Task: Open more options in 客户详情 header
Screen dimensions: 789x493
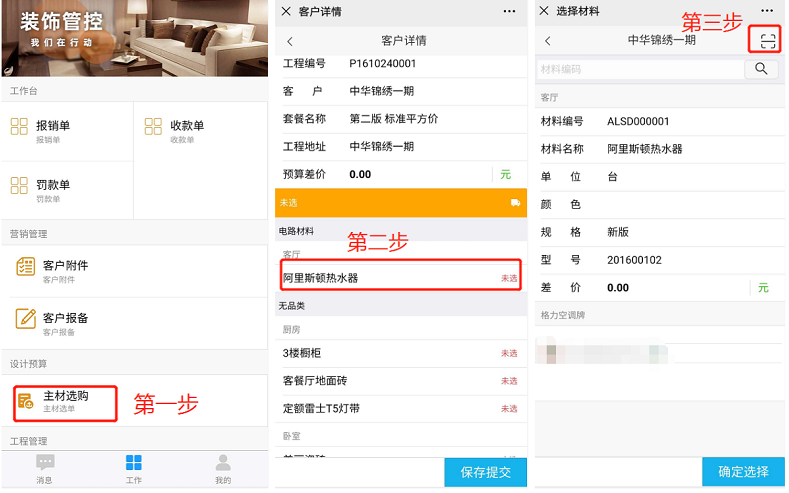Action: [x=510, y=11]
